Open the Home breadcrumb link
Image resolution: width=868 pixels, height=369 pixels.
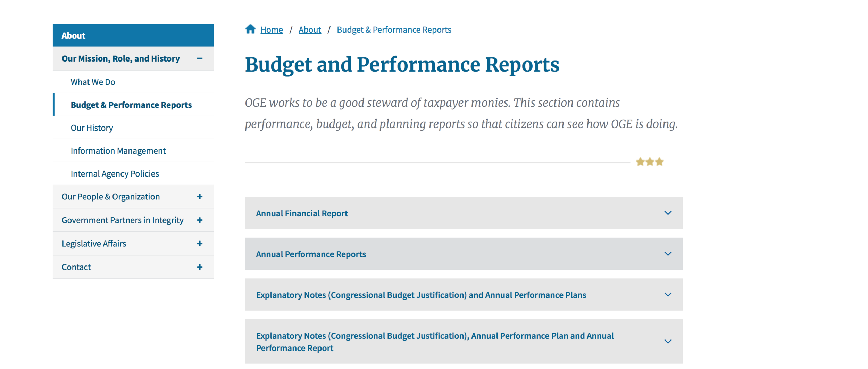tap(272, 30)
